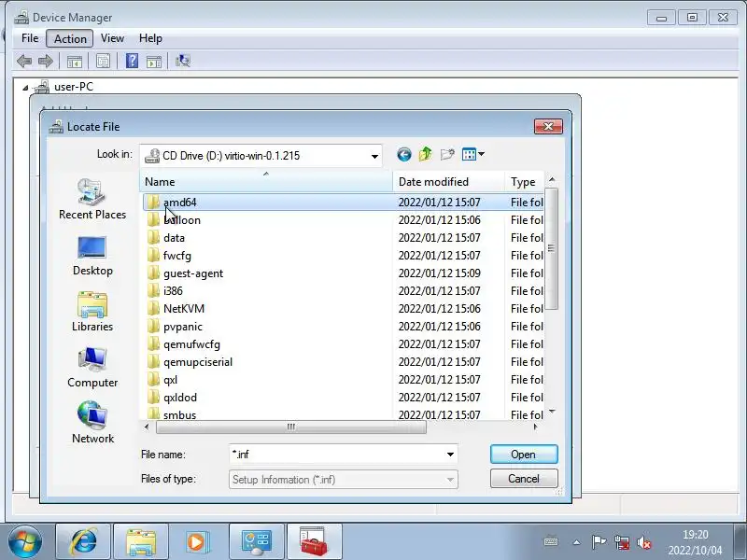Select the qemupciserial folder
The height and width of the screenshot is (560, 747).
pos(342,362)
